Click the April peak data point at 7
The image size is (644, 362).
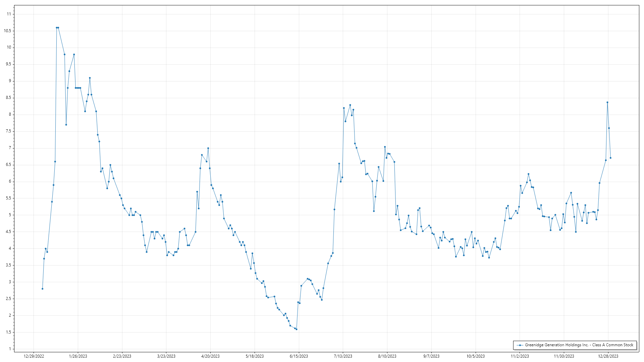208,148
